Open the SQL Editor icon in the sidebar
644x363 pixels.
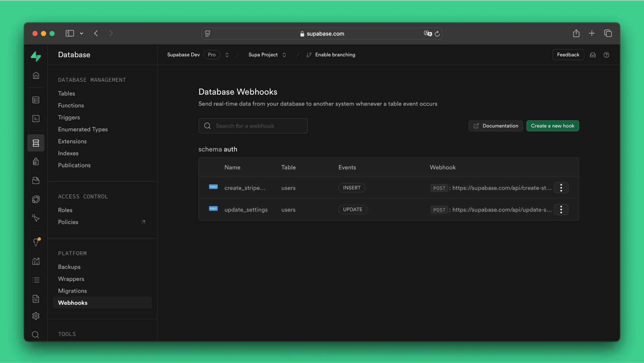click(36, 118)
